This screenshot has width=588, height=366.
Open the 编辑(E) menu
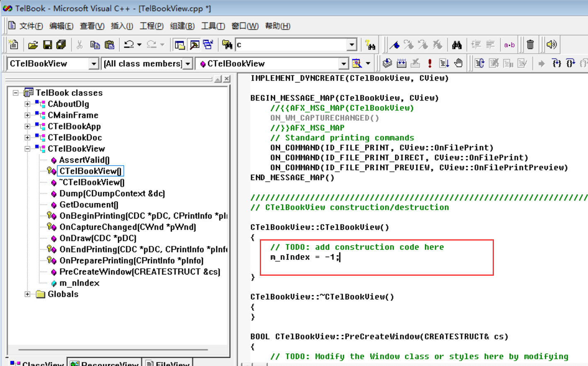click(x=61, y=26)
